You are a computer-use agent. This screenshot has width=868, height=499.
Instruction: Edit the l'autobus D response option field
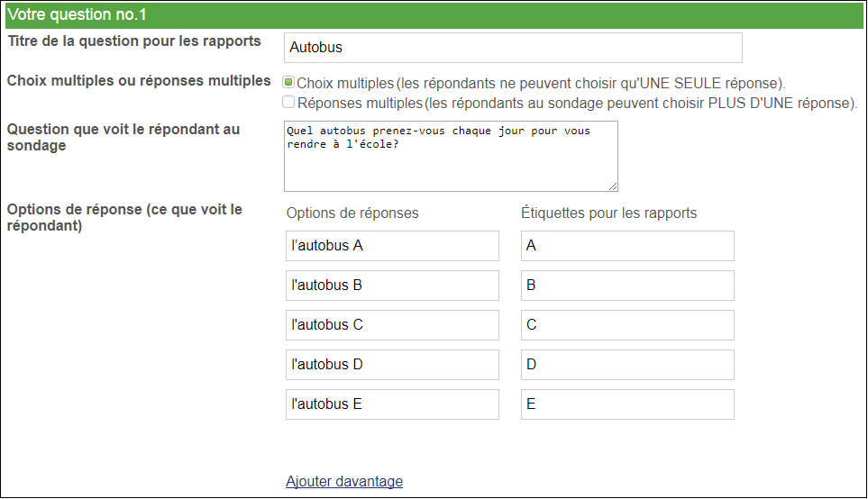[392, 365]
